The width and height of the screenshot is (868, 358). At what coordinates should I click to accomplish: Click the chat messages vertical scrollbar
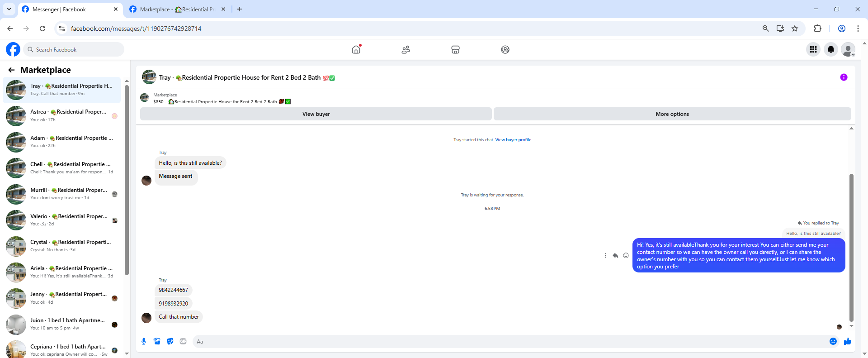851,247
